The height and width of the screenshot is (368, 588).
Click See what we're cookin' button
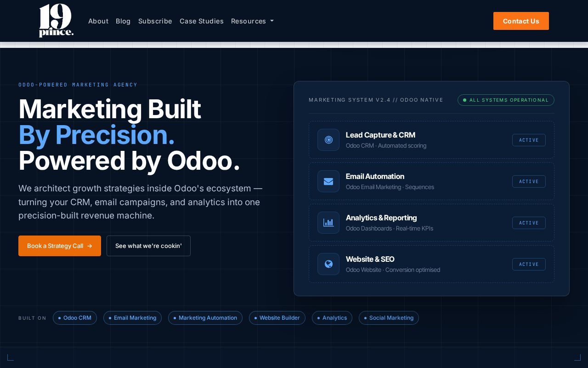(148, 246)
